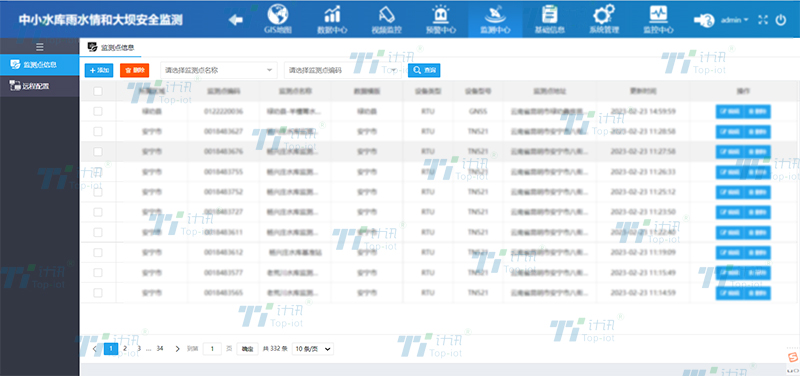Switch to 基础信息 top menu

549,18
